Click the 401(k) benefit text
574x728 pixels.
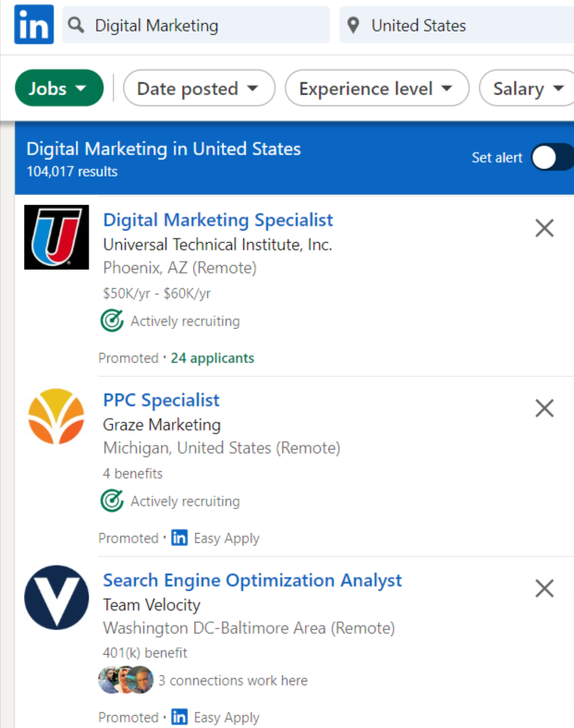coord(145,653)
